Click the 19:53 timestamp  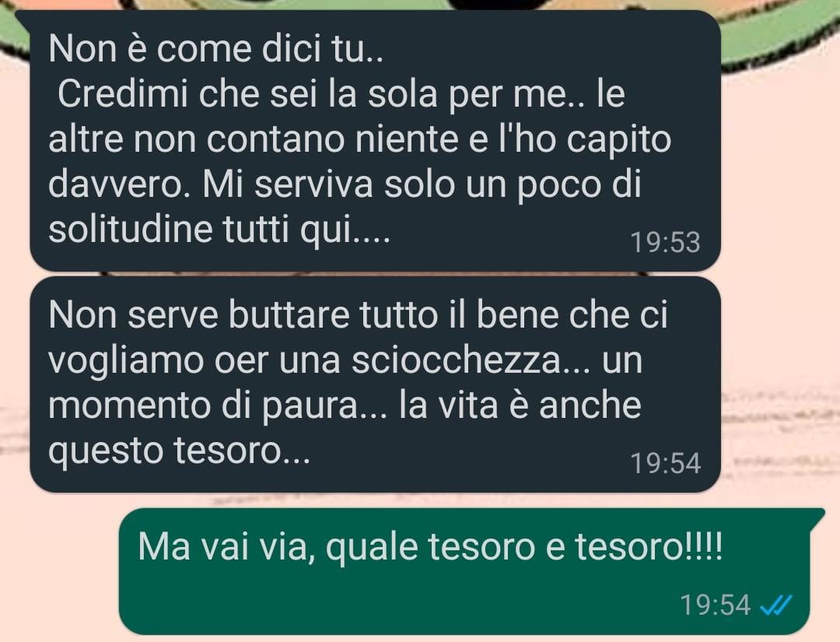(x=665, y=242)
